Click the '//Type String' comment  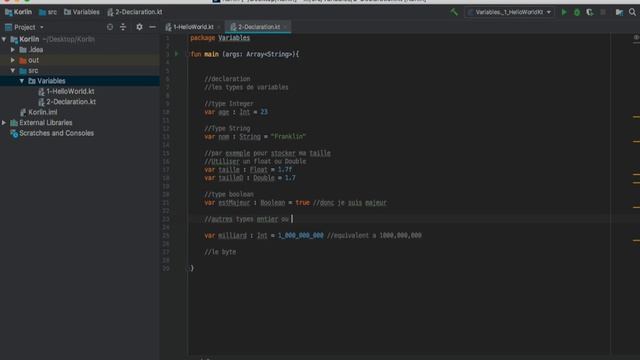(x=227, y=128)
